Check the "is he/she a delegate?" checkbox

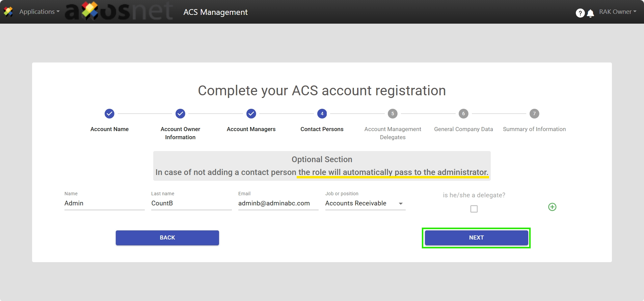(x=474, y=209)
